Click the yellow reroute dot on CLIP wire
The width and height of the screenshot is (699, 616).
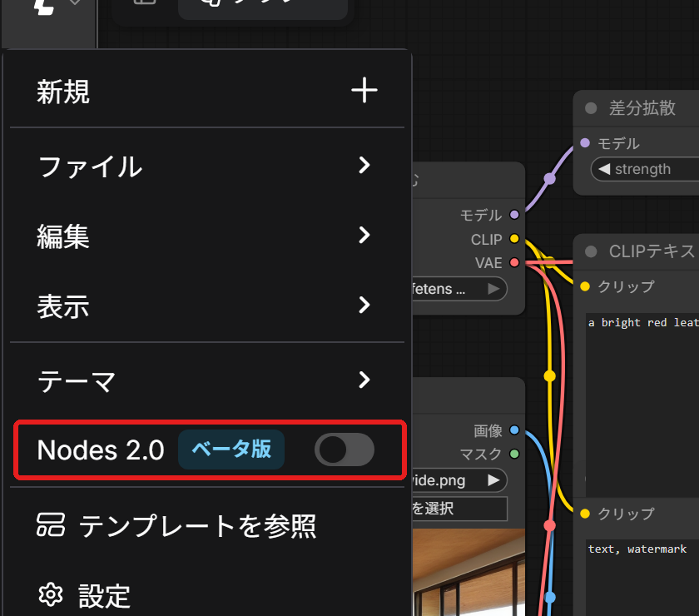[x=550, y=376]
